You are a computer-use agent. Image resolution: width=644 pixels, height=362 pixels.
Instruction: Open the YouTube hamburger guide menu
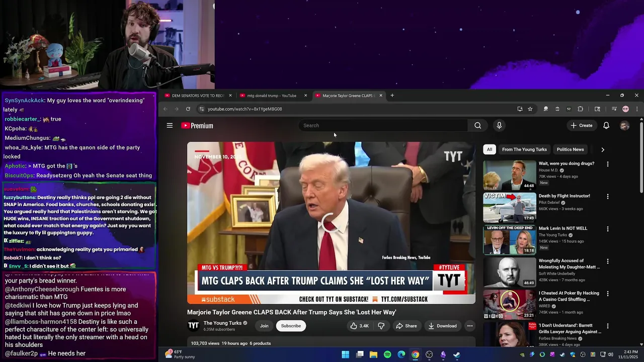point(170,126)
